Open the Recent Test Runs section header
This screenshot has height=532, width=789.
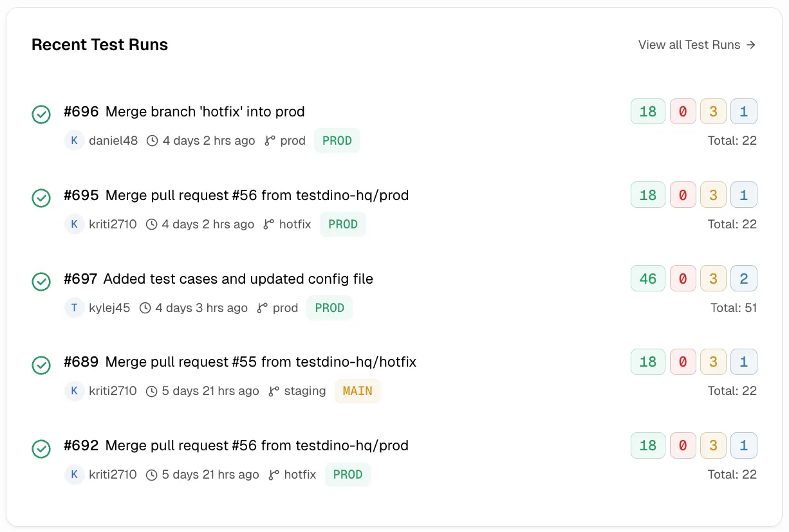pyautogui.click(x=99, y=44)
